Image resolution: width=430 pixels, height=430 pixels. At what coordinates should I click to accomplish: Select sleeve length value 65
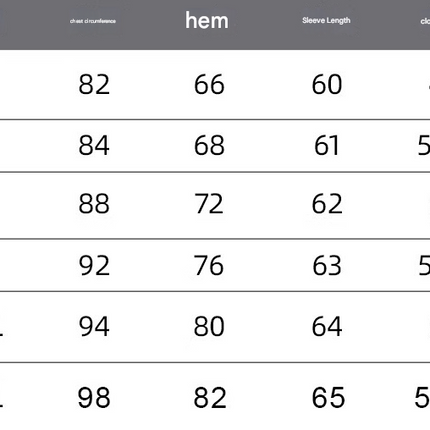pyautogui.click(x=328, y=397)
